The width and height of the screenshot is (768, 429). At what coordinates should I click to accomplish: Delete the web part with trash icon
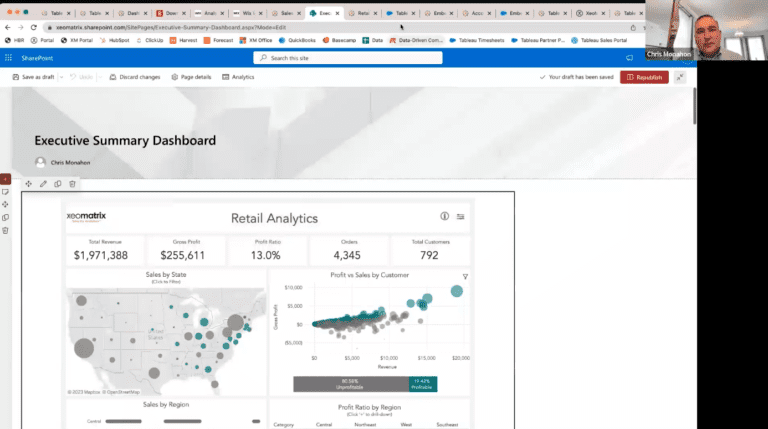point(72,184)
